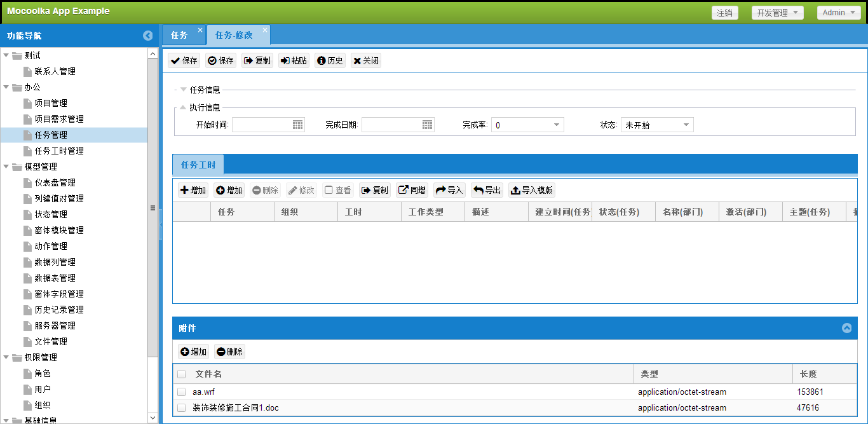
Task: Click the 粘贴 paste toolbar icon
Action: point(294,61)
